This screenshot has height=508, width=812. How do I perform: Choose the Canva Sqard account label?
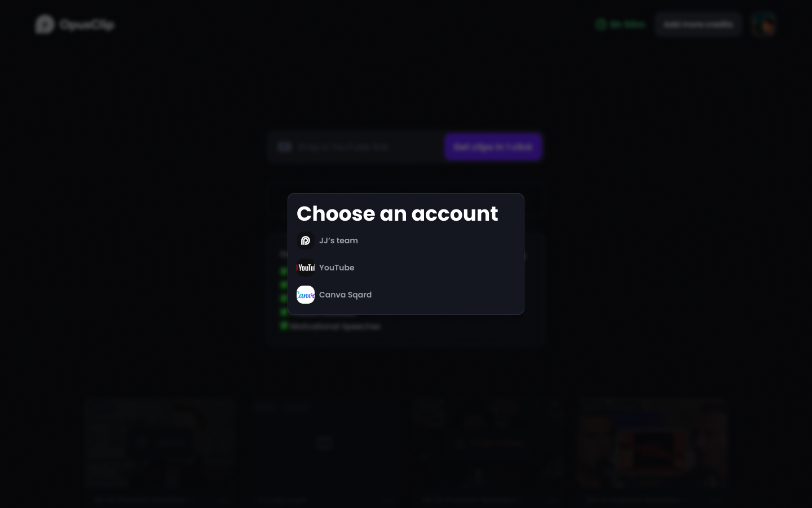tap(345, 295)
